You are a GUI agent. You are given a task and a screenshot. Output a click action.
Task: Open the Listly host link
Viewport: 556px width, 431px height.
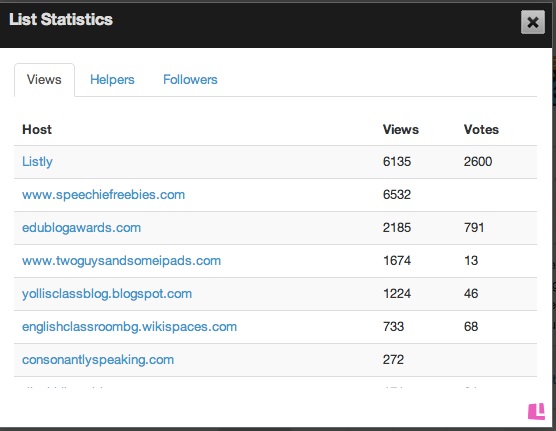coord(37,162)
